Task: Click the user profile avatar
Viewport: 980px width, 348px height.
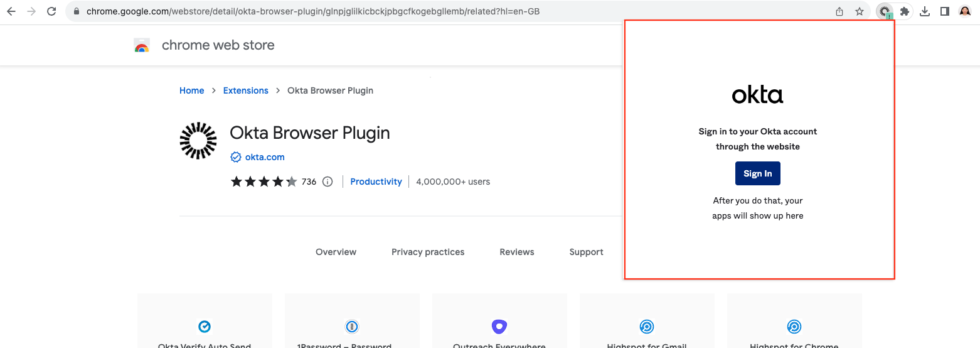Action: pyautogui.click(x=965, y=11)
